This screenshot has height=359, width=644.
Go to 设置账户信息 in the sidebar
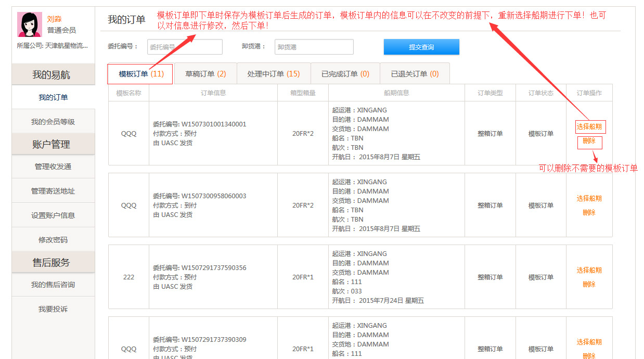point(53,215)
